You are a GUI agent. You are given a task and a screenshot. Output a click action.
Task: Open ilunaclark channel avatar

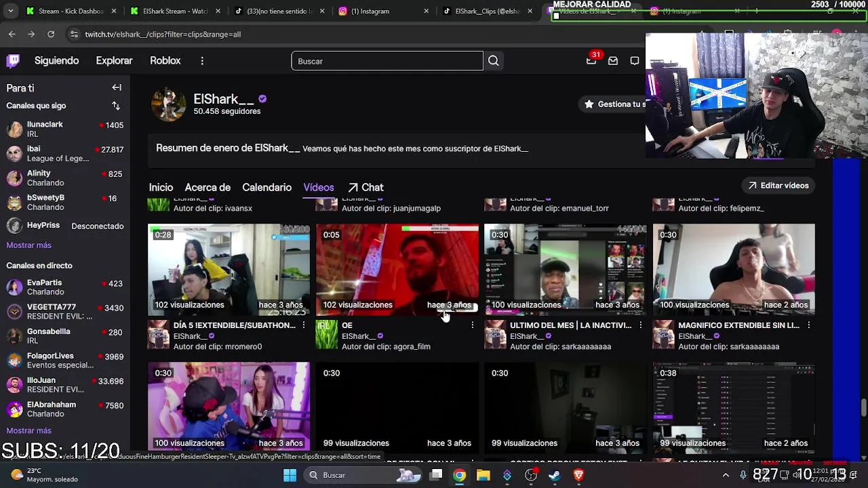[x=14, y=129]
